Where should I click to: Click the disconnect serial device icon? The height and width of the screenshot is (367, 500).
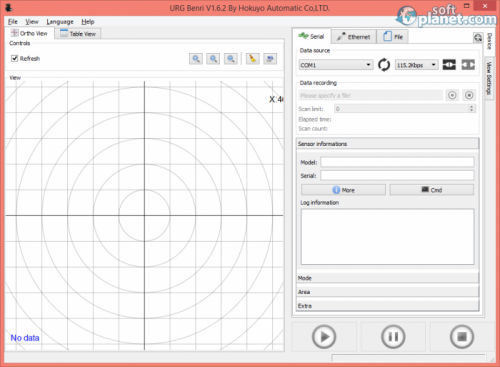click(468, 65)
